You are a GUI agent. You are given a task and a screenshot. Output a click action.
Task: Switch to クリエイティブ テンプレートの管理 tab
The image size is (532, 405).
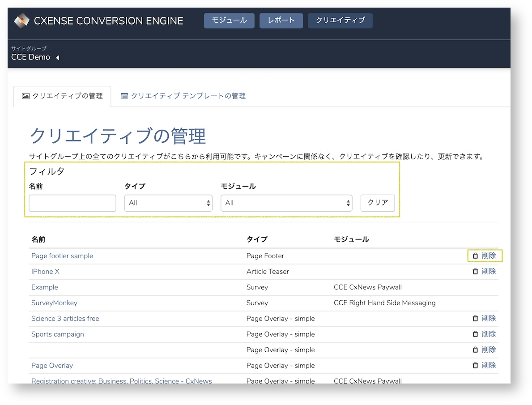183,96
